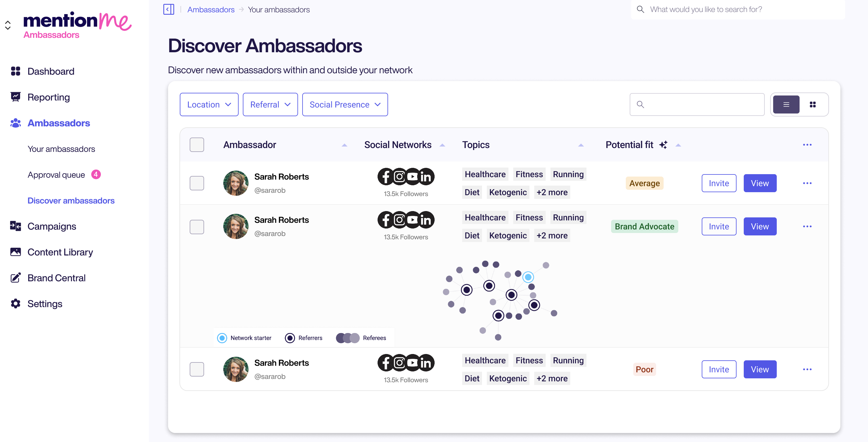The image size is (868, 442).
Task: Click the ambassador search field above the table
Action: click(x=697, y=104)
